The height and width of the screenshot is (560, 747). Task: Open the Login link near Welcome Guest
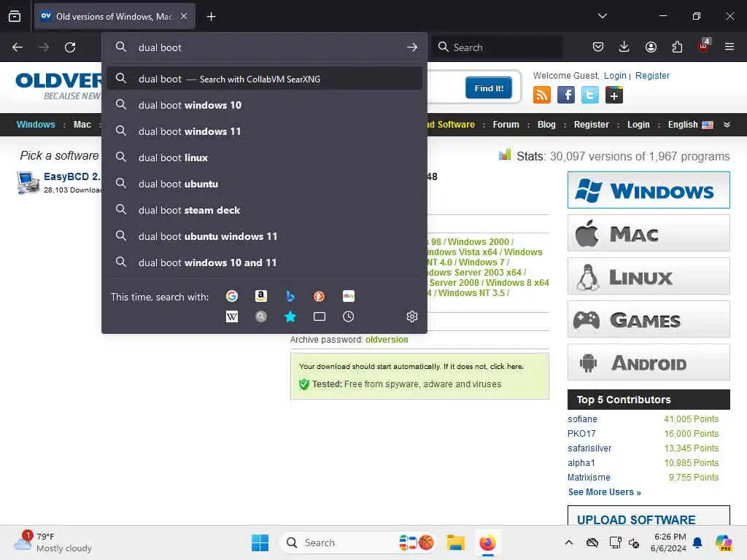615,75
